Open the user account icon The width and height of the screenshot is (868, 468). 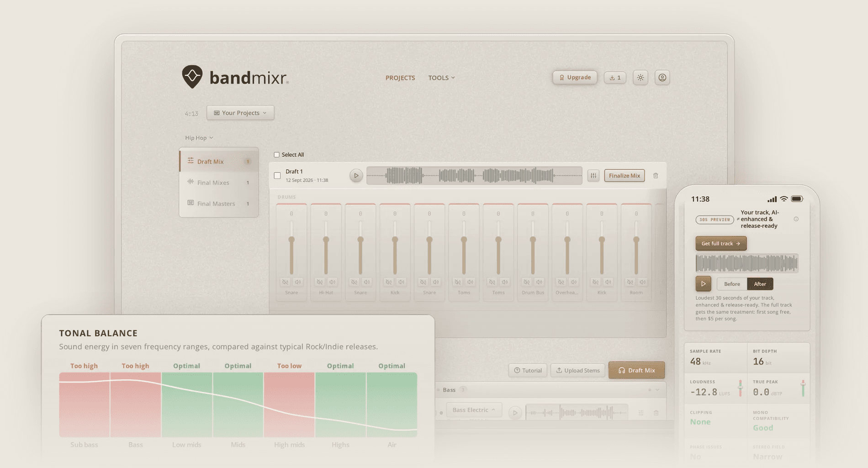[x=662, y=78]
